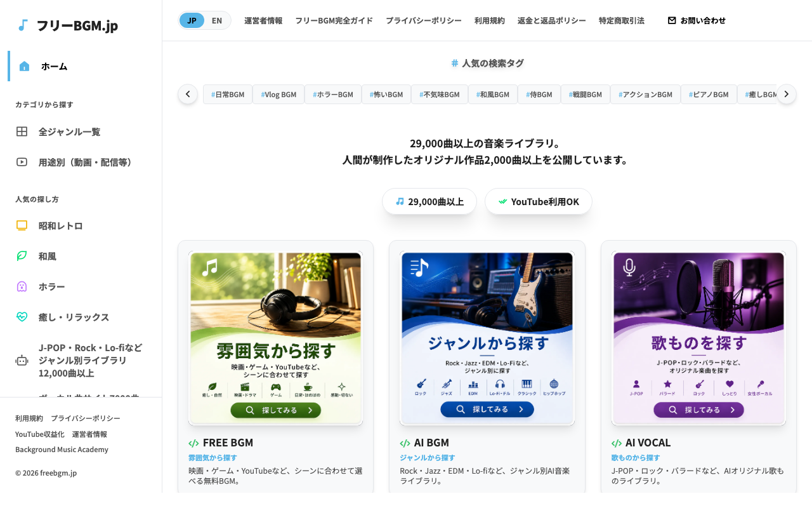Open プライバシーポリシー in top navigation
Image resolution: width=812 pixels, height=508 pixels.
coord(424,20)
